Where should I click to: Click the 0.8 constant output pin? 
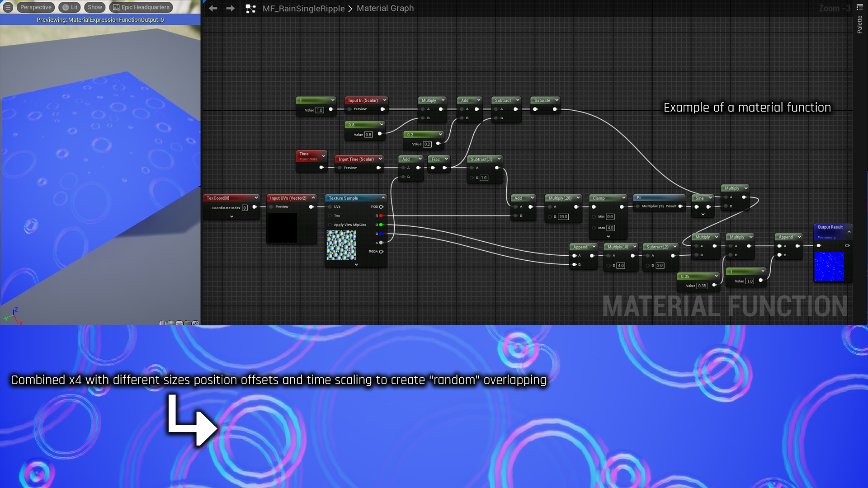point(380,134)
